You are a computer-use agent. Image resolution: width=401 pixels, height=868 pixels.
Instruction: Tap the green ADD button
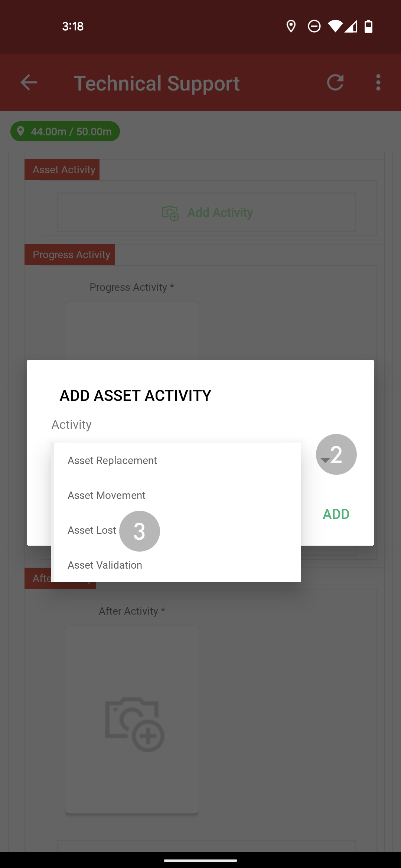point(336,514)
